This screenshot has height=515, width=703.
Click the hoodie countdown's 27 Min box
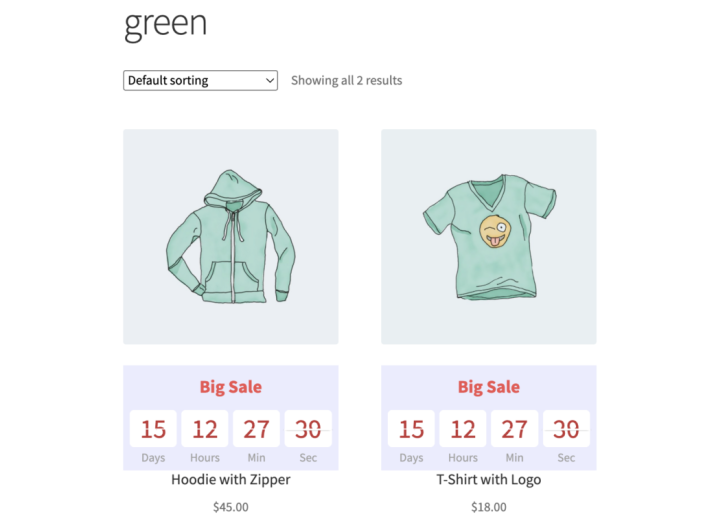pyautogui.click(x=256, y=428)
